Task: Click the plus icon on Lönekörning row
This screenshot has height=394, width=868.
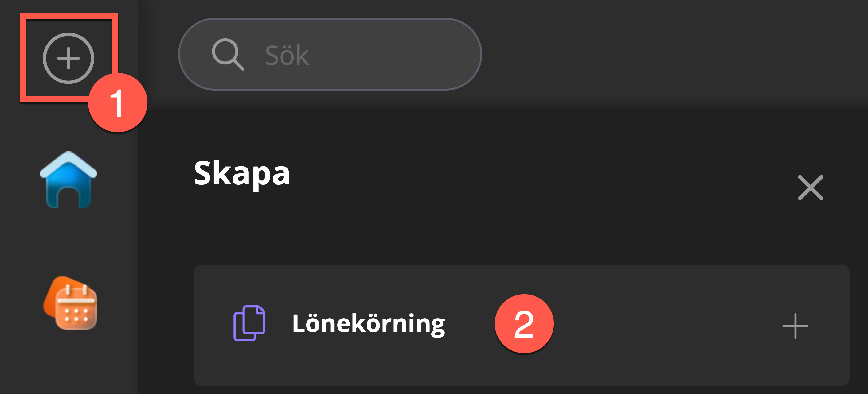Action: click(795, 326)
